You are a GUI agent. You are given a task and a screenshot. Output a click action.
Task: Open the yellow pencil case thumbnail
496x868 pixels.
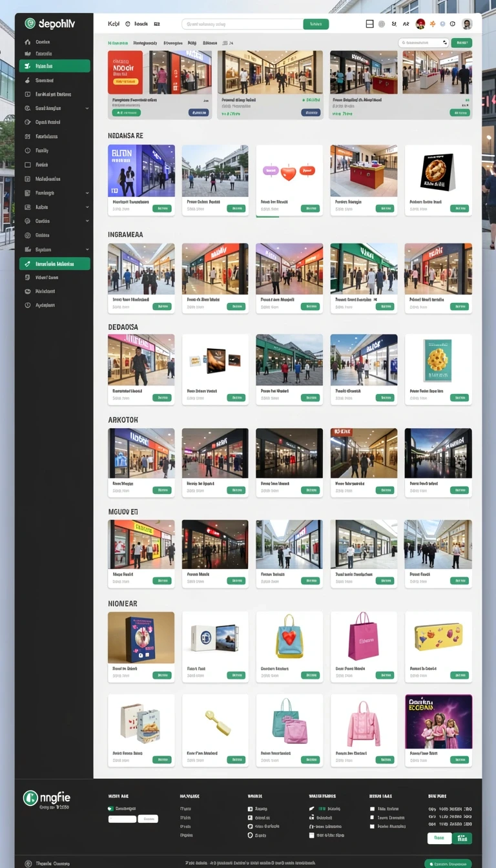[x=439, y=637]
